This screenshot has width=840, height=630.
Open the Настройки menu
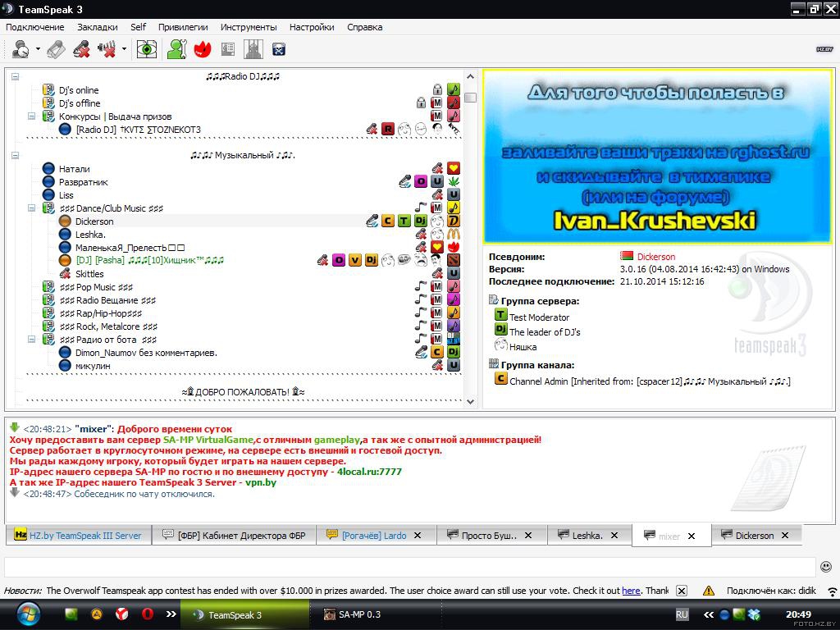point(312,27)
